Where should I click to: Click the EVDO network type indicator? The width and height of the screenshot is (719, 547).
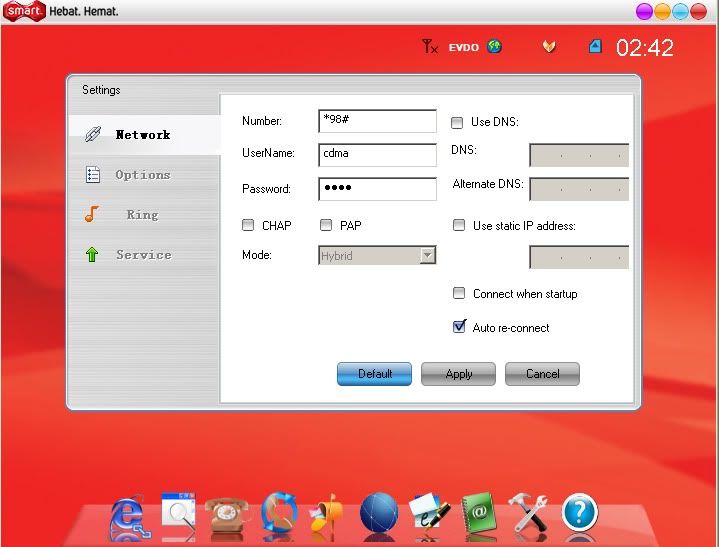pyautogui.click(x=463, y=47)
